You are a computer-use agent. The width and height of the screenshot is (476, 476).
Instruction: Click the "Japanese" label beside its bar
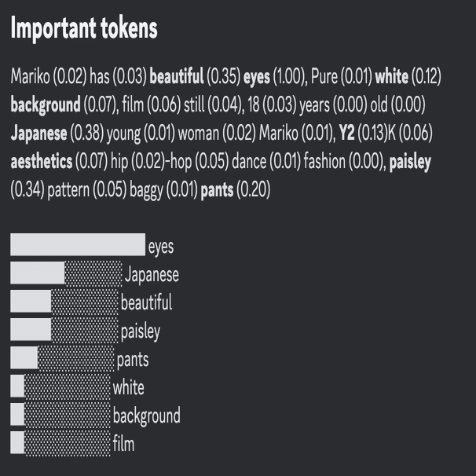click(x=152, y=274)
